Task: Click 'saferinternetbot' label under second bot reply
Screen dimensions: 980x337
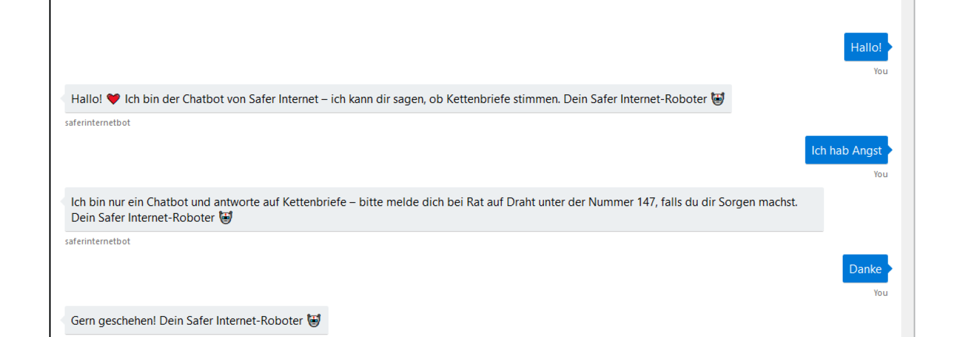Action: (97, 241)
